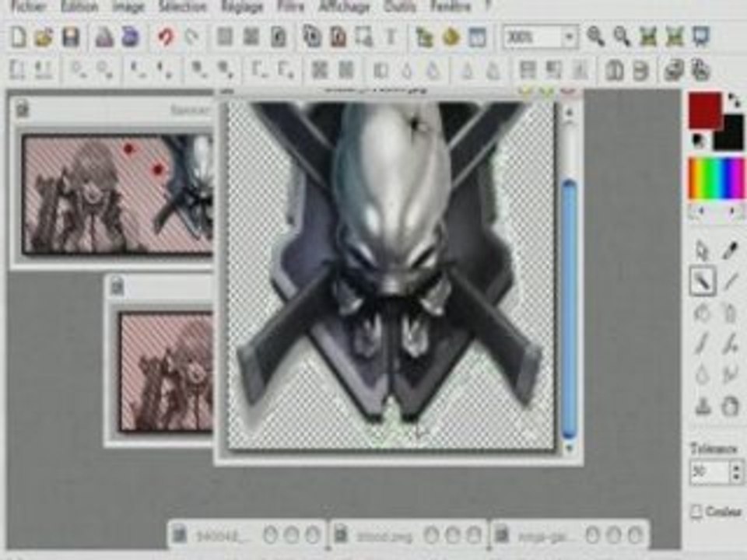Image resolution: width=747 pixels, height=560 pixels.
Task: Pick a color from the rainbow palette
Action: click(716, 179)
